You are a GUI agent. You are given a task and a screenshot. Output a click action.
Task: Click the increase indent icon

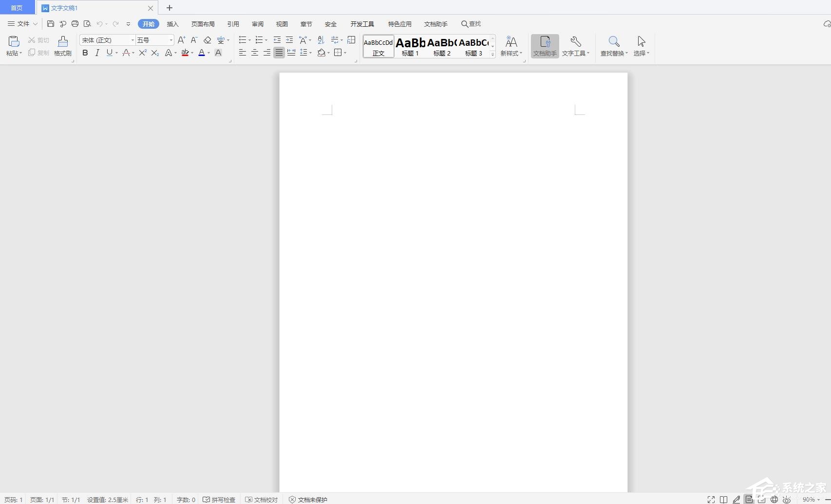point(289,40)
